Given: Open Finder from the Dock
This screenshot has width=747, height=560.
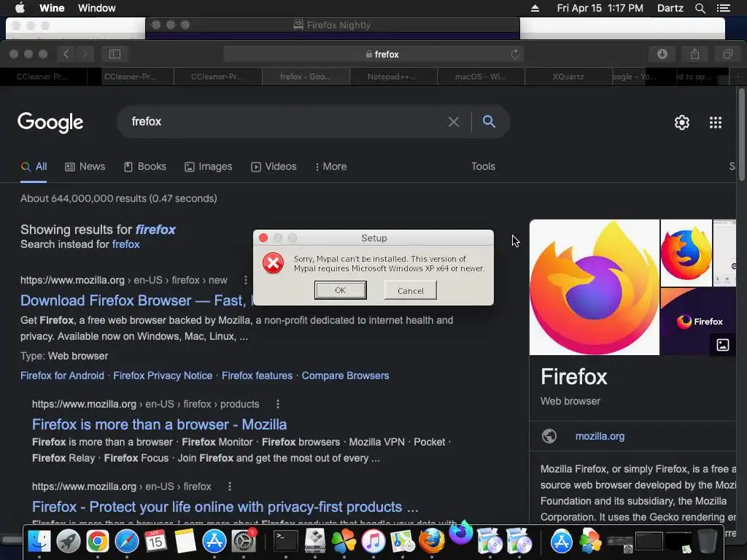Looking at the screenshot, I should pyautogui.click(x=39, y=541).
